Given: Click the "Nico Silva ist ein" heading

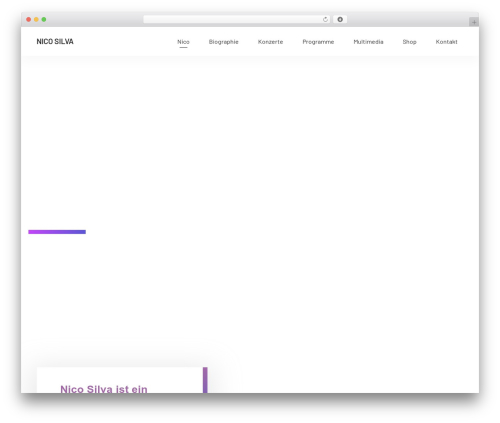Looking at the screenshot, I should click(104, 389).
